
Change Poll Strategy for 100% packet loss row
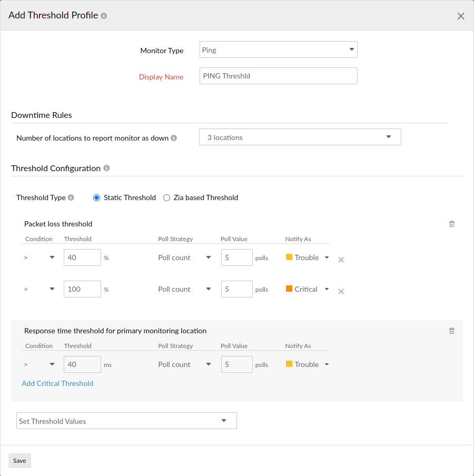coord(184,289)
